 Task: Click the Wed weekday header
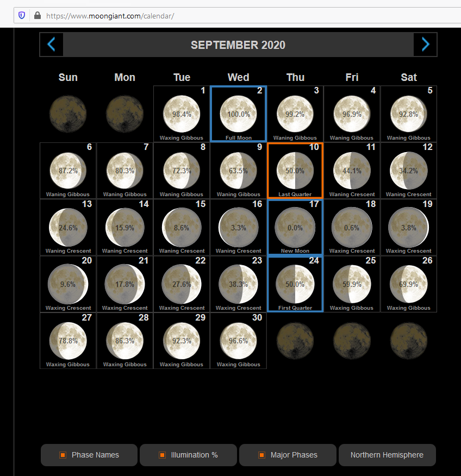pos(239,77)
